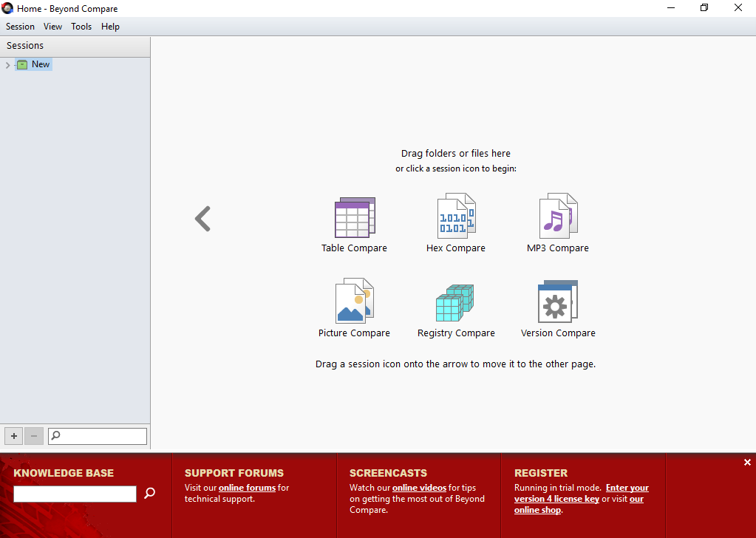The image size is (756, 538).
Task: Click the knowledge base search magnifier
Action: coord(150,493)
